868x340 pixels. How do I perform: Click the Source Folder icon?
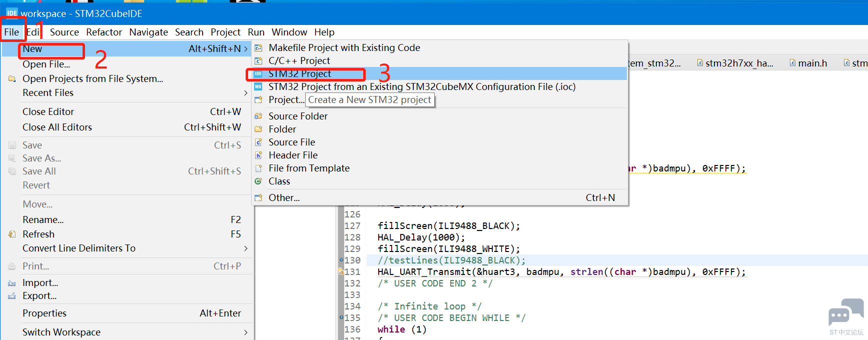coord(258,116)
